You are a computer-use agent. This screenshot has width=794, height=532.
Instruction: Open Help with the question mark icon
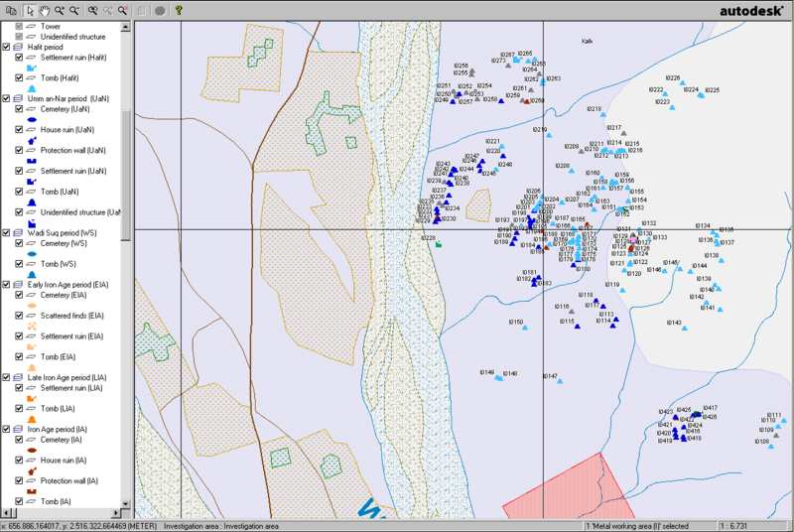(179, 10)
